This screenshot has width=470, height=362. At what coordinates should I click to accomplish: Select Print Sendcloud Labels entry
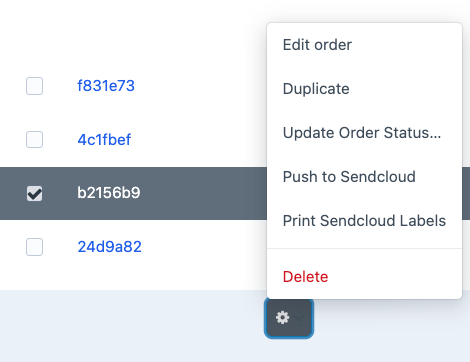click(364, 221)
